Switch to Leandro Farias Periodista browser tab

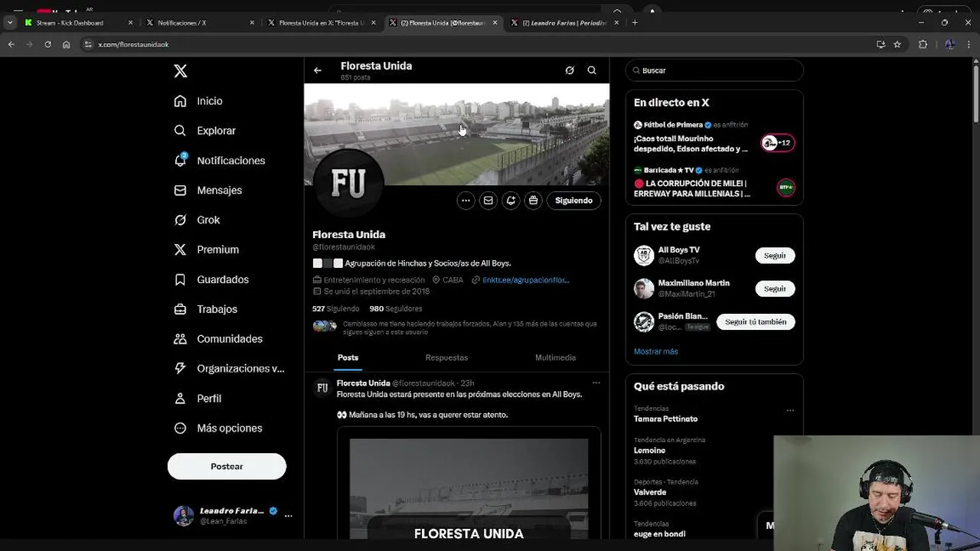point(565,23)
